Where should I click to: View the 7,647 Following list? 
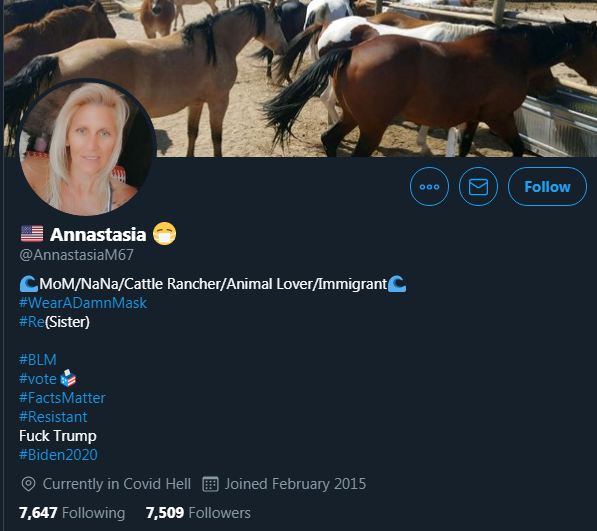coord(72,513)
